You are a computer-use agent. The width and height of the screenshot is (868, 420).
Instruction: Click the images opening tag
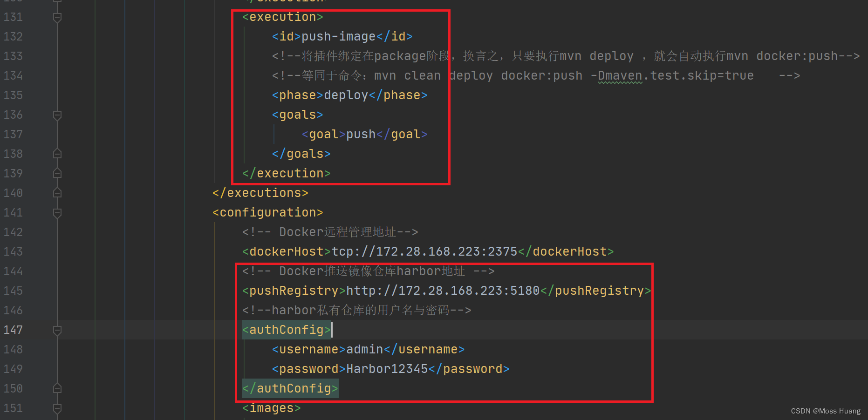pos(272,408)
